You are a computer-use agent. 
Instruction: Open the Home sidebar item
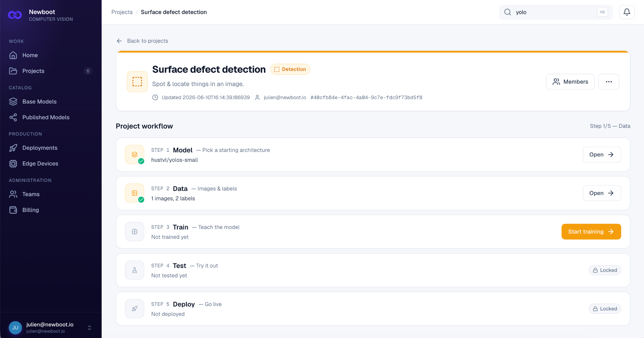(51, 55)
